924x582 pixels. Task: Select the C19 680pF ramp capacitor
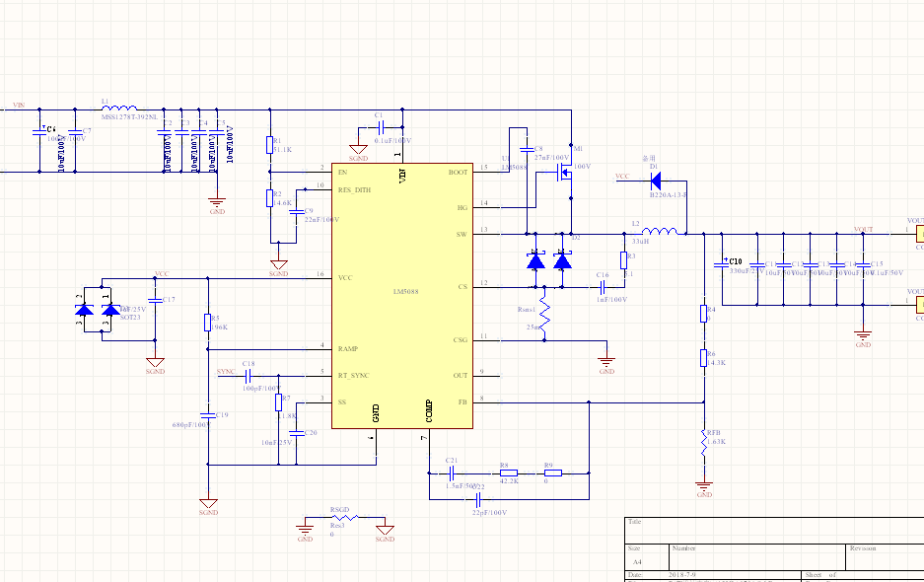pyautogui.click(x=206, y=415)
